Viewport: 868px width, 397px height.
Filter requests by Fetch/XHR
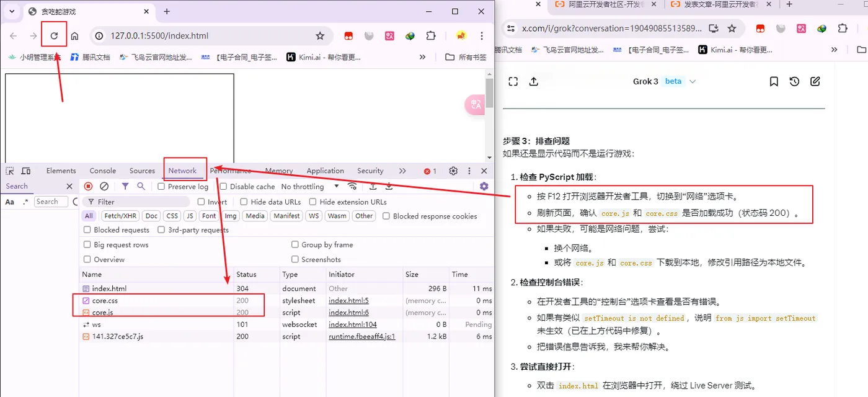pyautogui.click(x=120, y=216)
